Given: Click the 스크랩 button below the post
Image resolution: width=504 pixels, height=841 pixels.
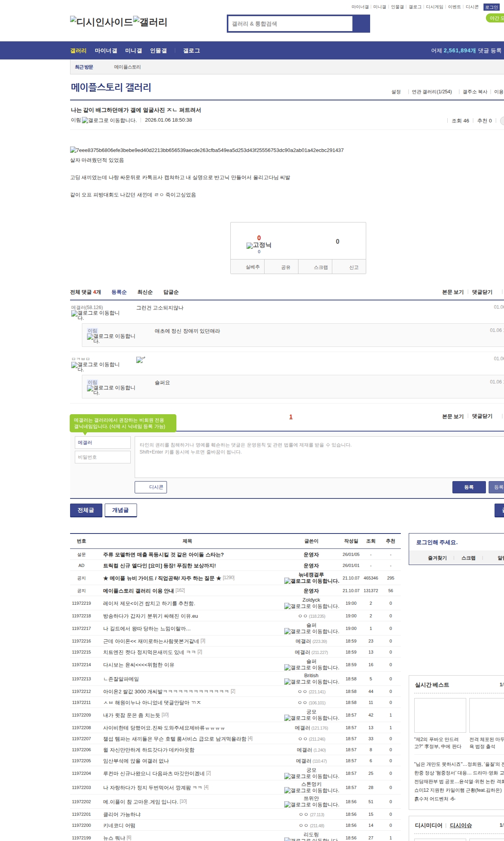Looking at the screenshot, I should point(321,267).
